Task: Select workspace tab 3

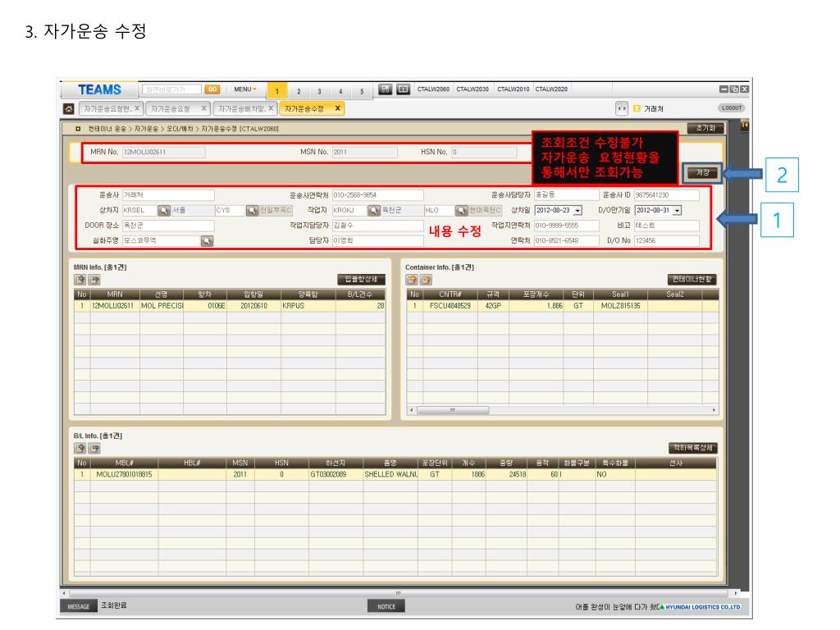Action: pyautogui.click(x=319, y=91)
